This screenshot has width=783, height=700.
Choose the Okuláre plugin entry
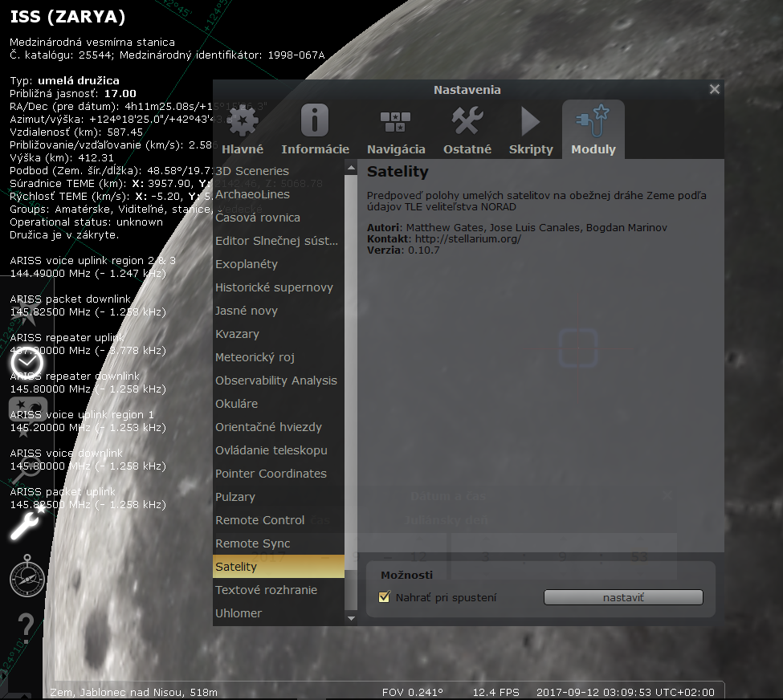237,404
